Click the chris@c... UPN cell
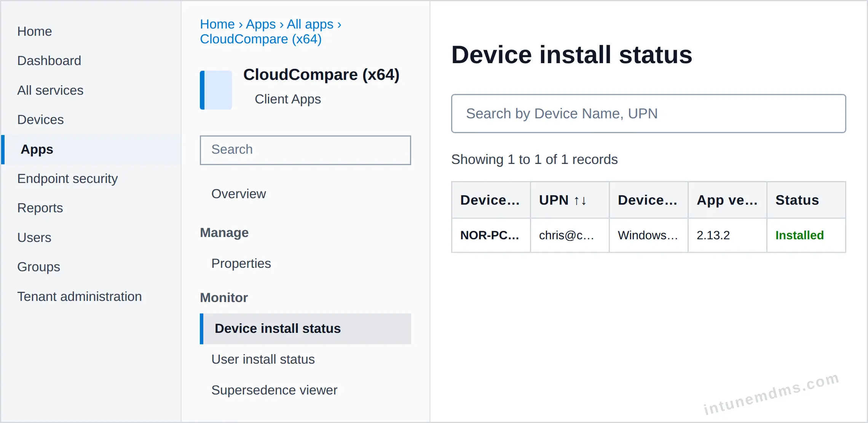The image size is (868, 423). (570, 235)
